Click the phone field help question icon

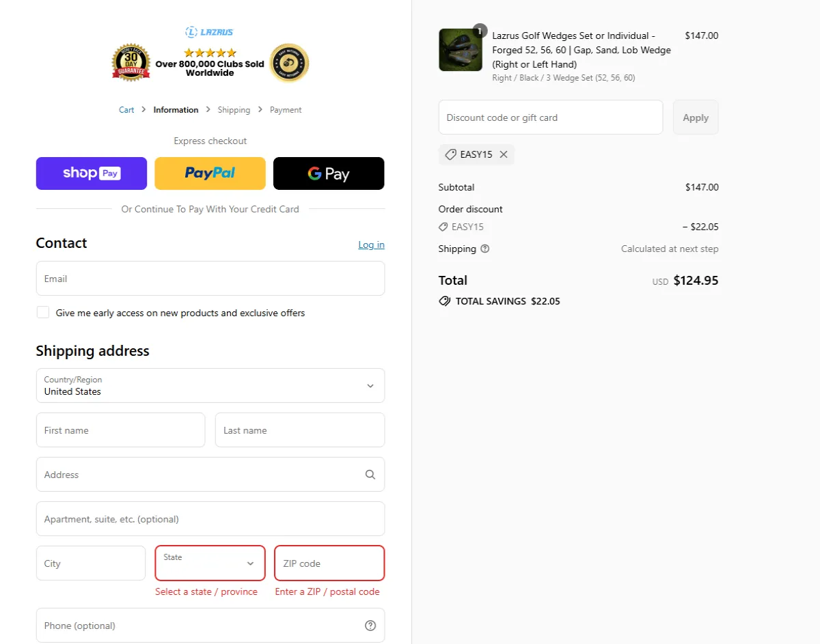click(370, 626)
